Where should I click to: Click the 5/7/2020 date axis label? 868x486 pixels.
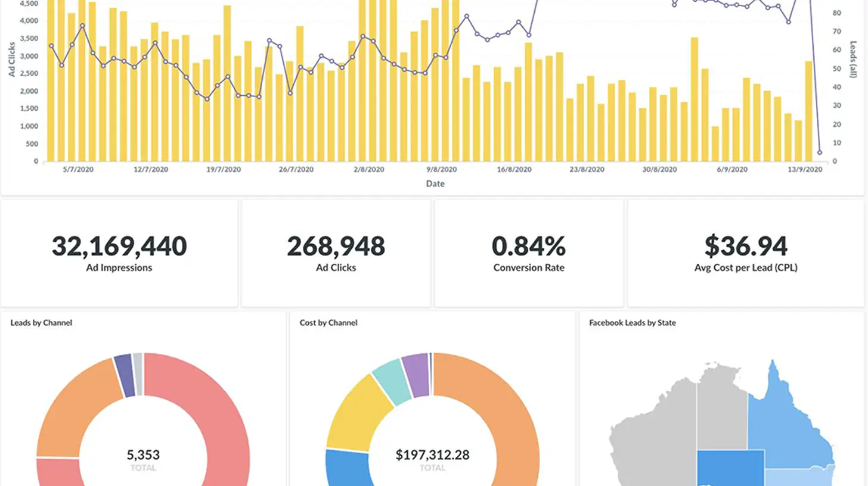(x=79, y=170)
